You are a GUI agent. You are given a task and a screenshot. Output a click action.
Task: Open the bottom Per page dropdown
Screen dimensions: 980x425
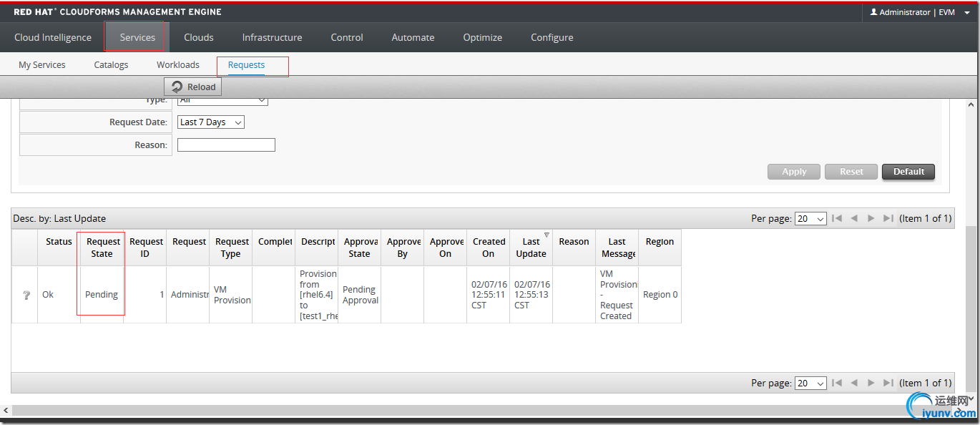[810, 384]
